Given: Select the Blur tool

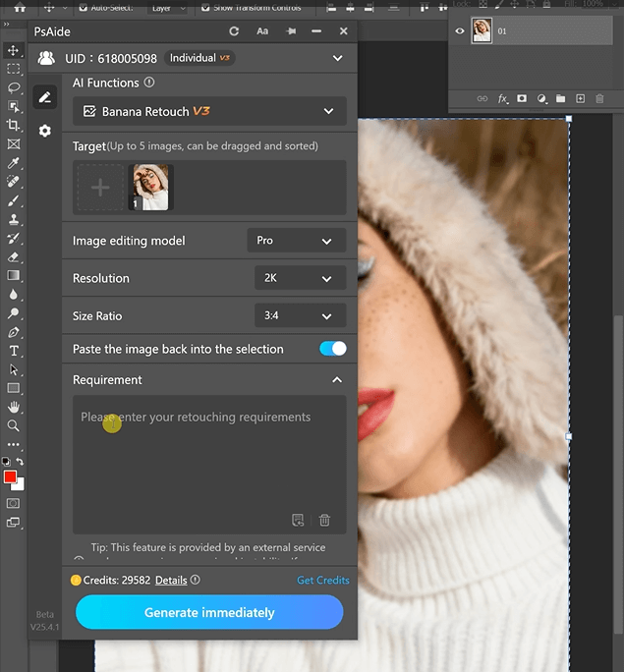Looking at the screenshot, I should point(14,295).
